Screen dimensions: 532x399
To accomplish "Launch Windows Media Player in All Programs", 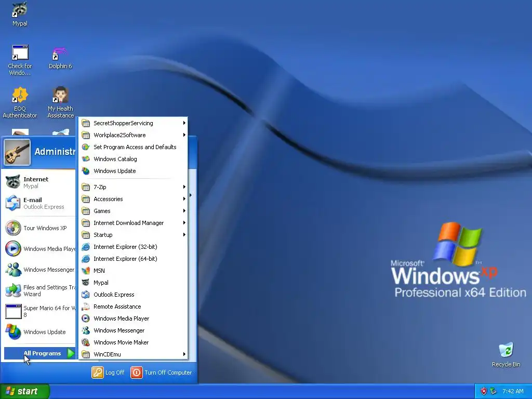I will pyautogui.click(x=134, y=318).
